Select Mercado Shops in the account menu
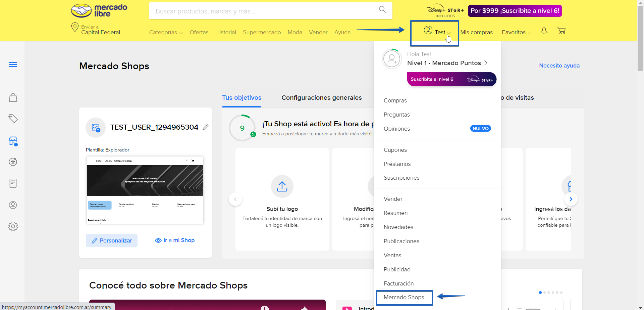644x310 pixels. [404, 297]
